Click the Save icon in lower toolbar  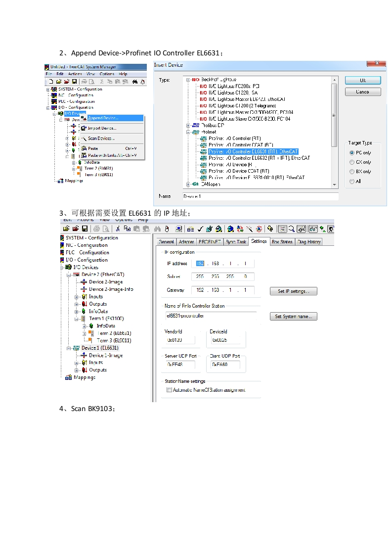click(85, 229)
